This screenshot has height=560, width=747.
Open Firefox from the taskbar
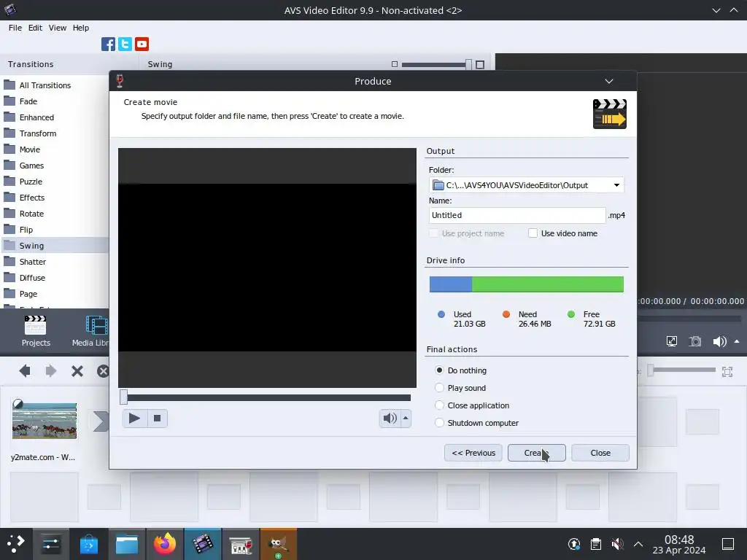point(164,544)
